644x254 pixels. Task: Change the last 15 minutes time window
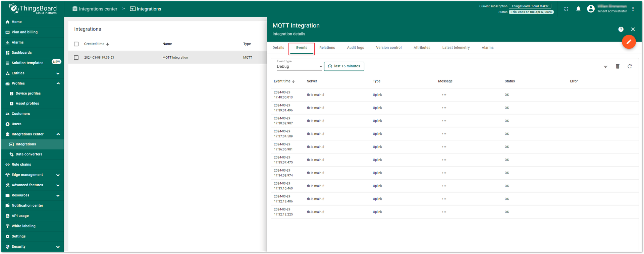pos(344,66)
